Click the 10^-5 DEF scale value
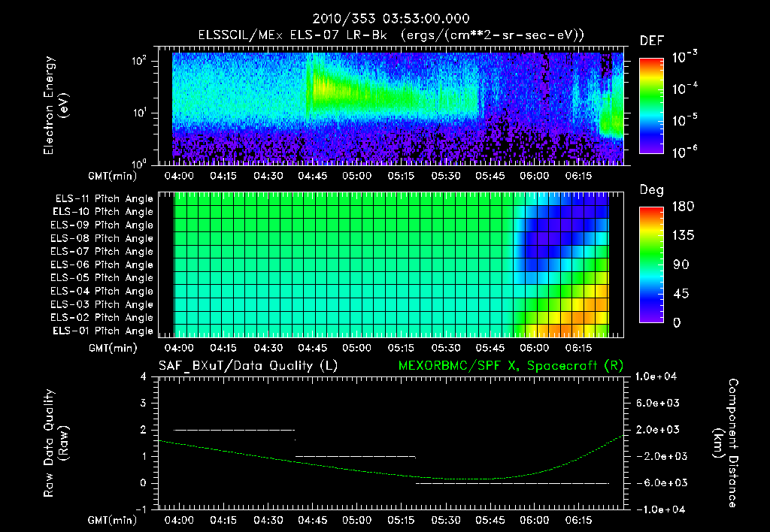The height and width of the screenshot is (532, 770). pyautogui.click(x=684, y=120)
